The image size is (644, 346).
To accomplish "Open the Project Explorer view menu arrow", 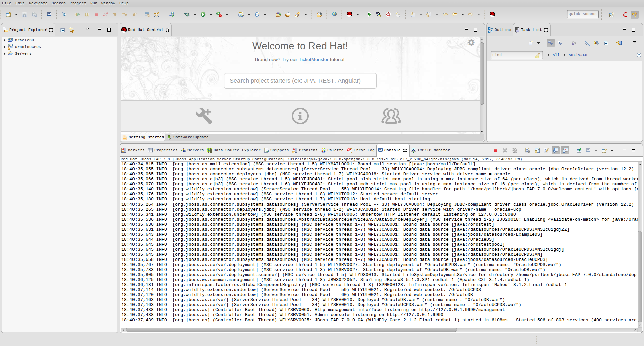I will [x=87, y=29].
